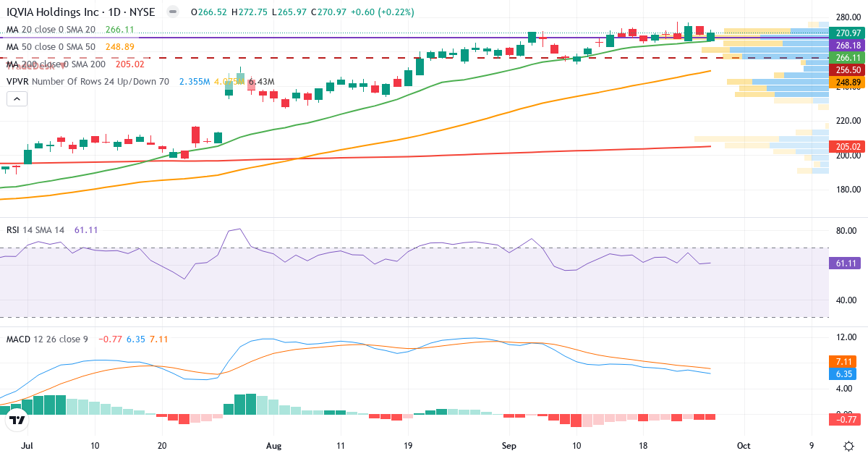
Task: Click the Jul label on time axis
Action: (28, 445)
